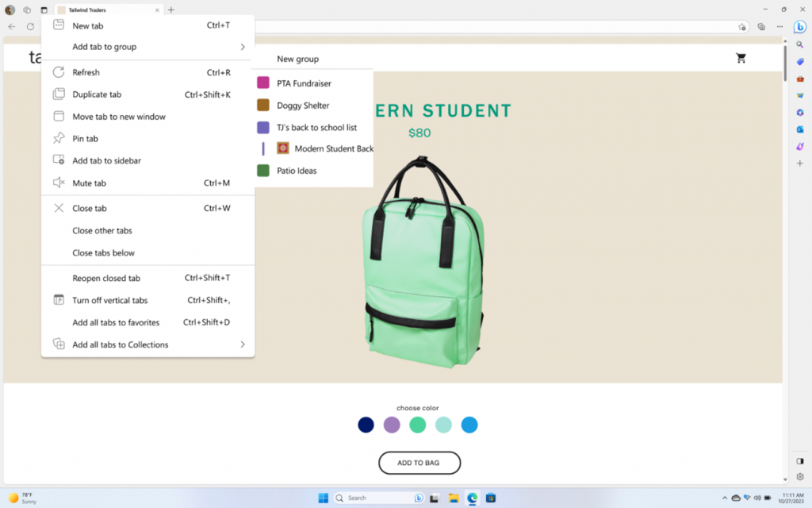Click the Pin tab pushpin icon

coord(59,139)
